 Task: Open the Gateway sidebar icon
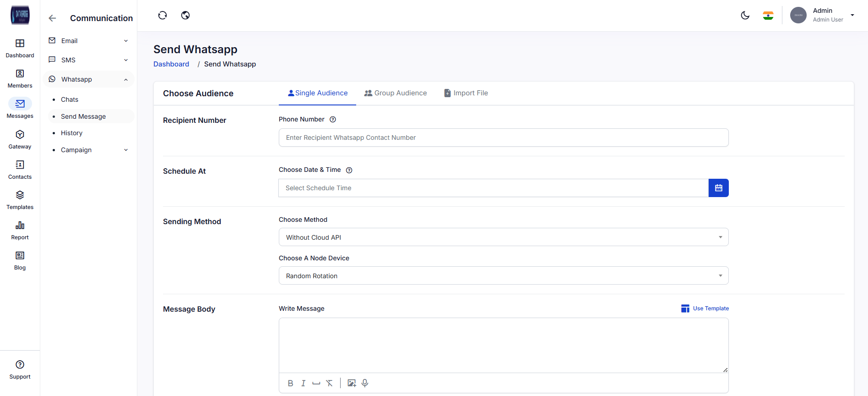tap(20, 139)
